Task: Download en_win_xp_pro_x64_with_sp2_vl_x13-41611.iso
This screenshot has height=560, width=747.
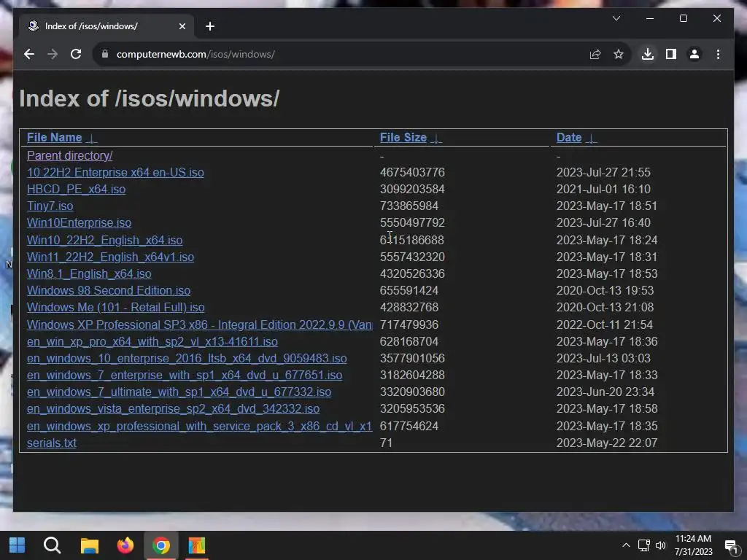Action: point(152,341)
